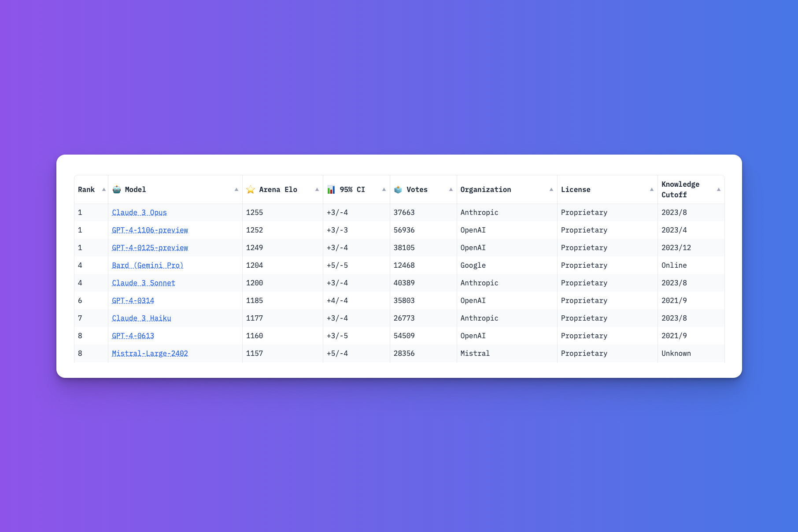This screenshot has width=798, height=532.
Task: Click the Organization header label
Action: click(x=486, y=189)
